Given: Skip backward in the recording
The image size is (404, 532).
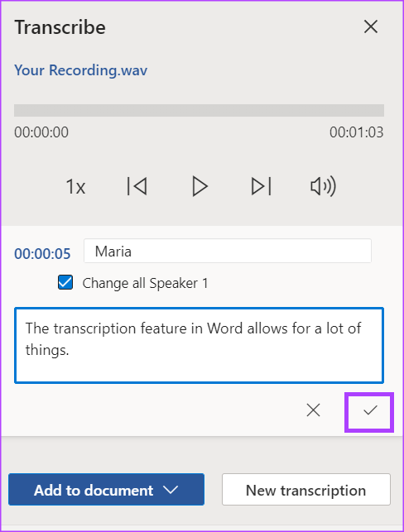Looking at the screenshot, I should tap(137, 186).
